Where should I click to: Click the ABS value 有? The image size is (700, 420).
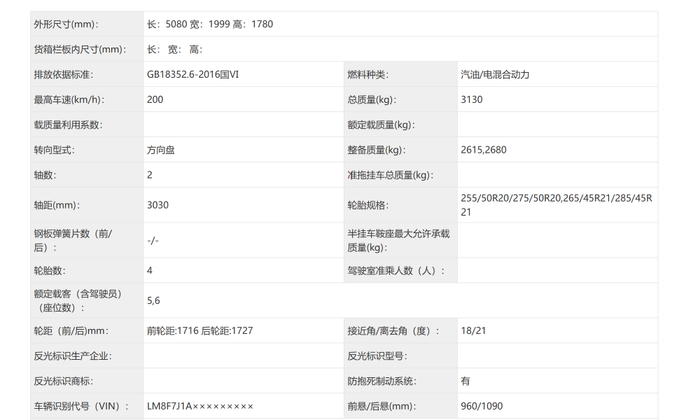click(465, 381)
